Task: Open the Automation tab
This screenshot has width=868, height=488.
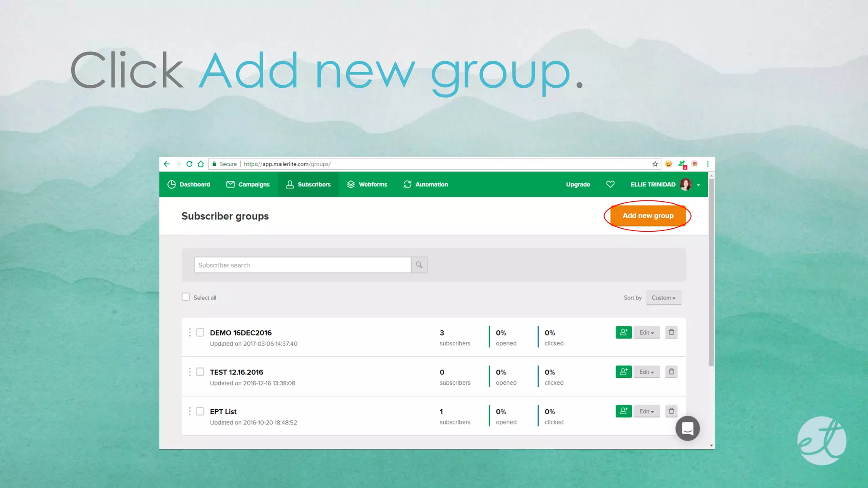Action: 426,184
